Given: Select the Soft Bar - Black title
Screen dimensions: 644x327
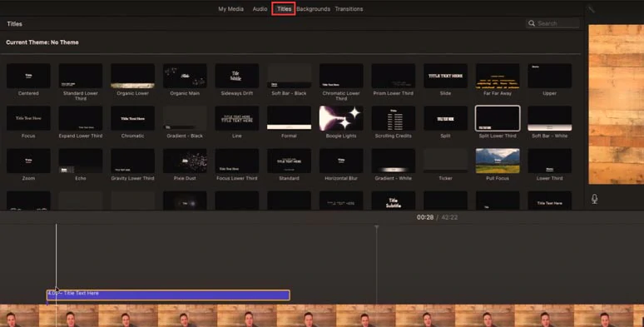Looking at the screenshot, I should tap(290, 76).
